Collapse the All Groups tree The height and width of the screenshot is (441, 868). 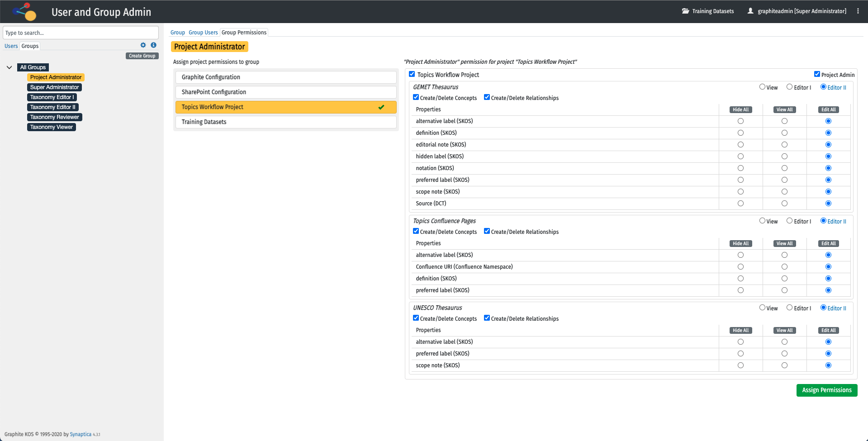click(9, 67)
